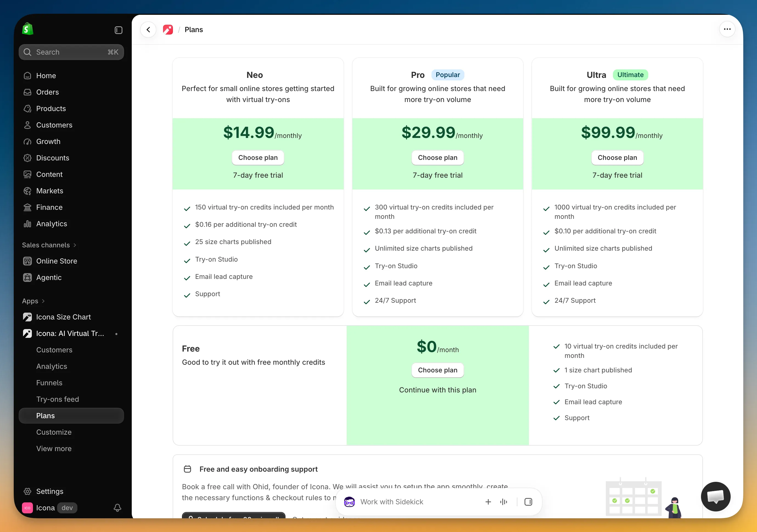This screenshot has width=757, height=532.
Task: Open Markets section
Action: (71, 191)
